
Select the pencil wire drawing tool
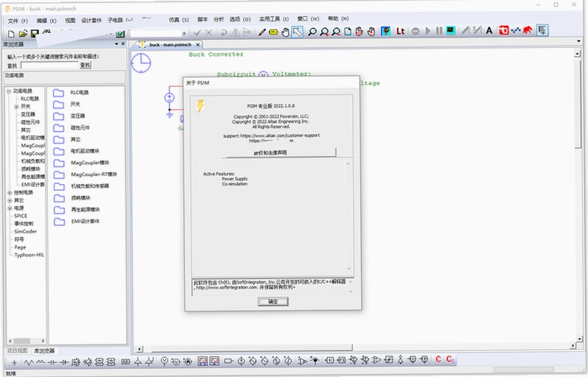coord(262,32)
